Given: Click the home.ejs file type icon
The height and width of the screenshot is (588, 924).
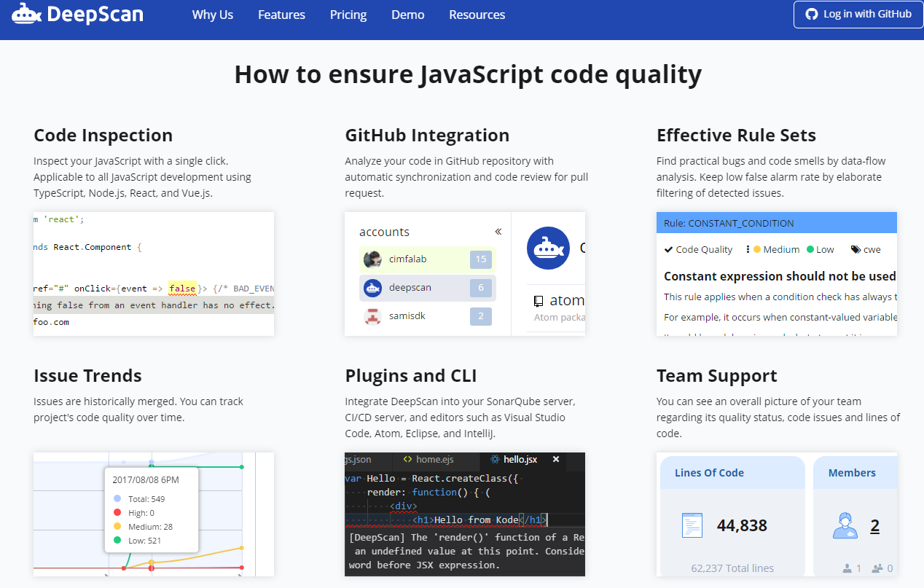Looking at the screenshot, I should (408, 460).
